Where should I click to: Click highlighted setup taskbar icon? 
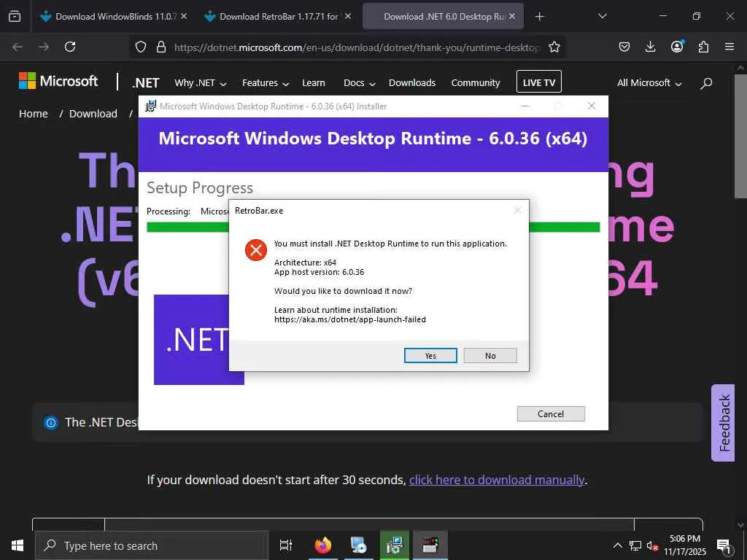395,545
